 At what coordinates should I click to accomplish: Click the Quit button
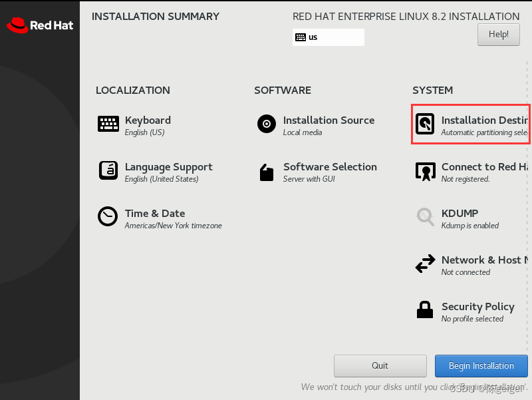click(380, 365)
